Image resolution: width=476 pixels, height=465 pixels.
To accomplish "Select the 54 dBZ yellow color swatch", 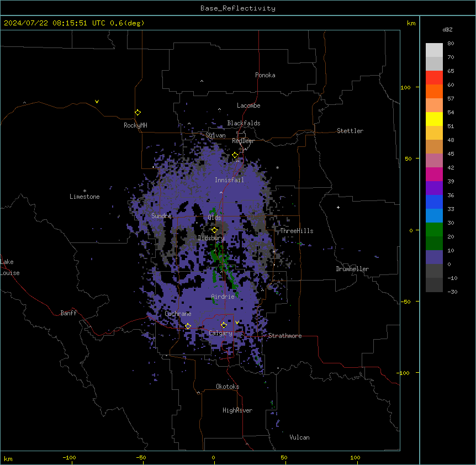I will coord(434,119).
